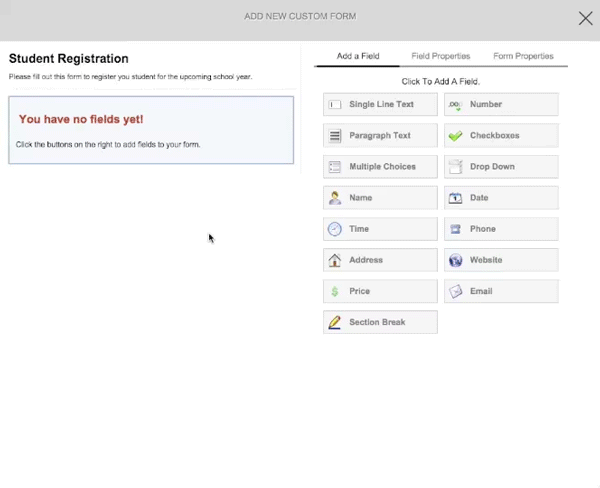Switch to the Field Properties tab
The height and width of the screenshot is (488, 600).
[x=441, y=56]
